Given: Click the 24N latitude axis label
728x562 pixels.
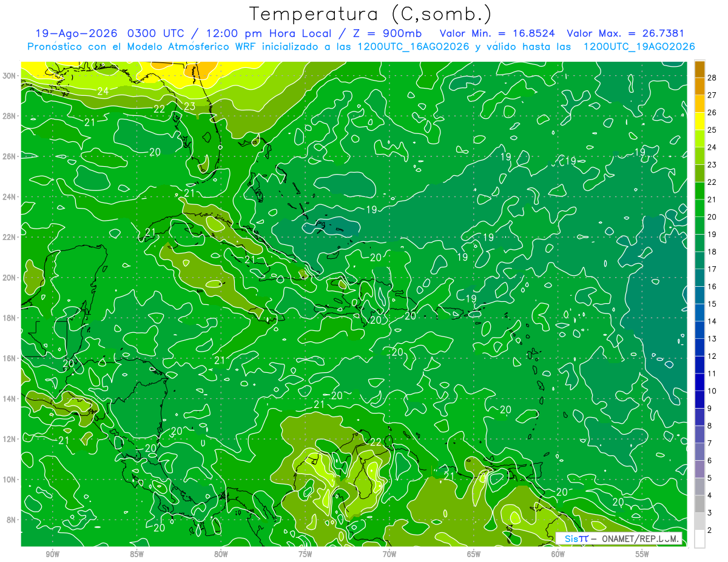Looking at the screenshot, I should click(x=10, y=197).
